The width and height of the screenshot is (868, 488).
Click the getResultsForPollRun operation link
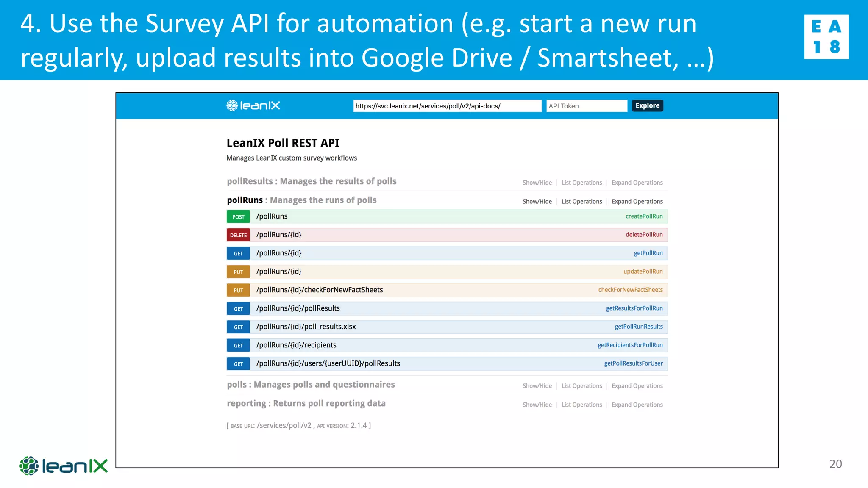634,308
